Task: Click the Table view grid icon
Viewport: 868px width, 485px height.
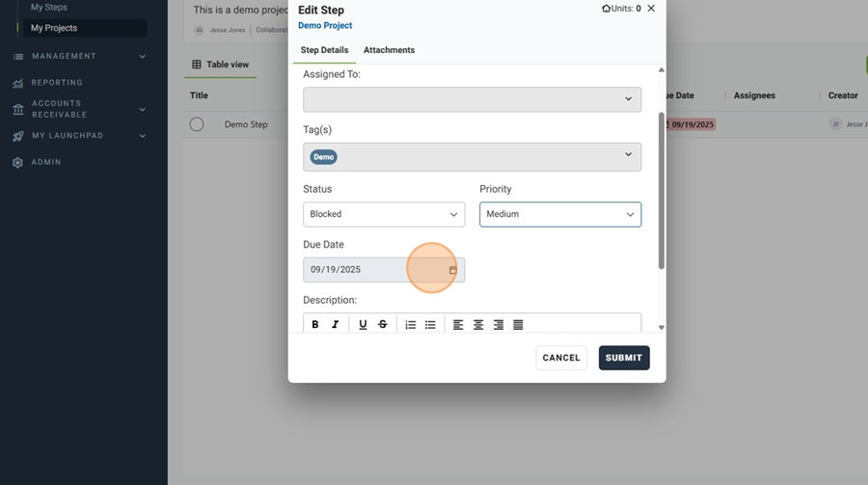Action: point(197,65)
